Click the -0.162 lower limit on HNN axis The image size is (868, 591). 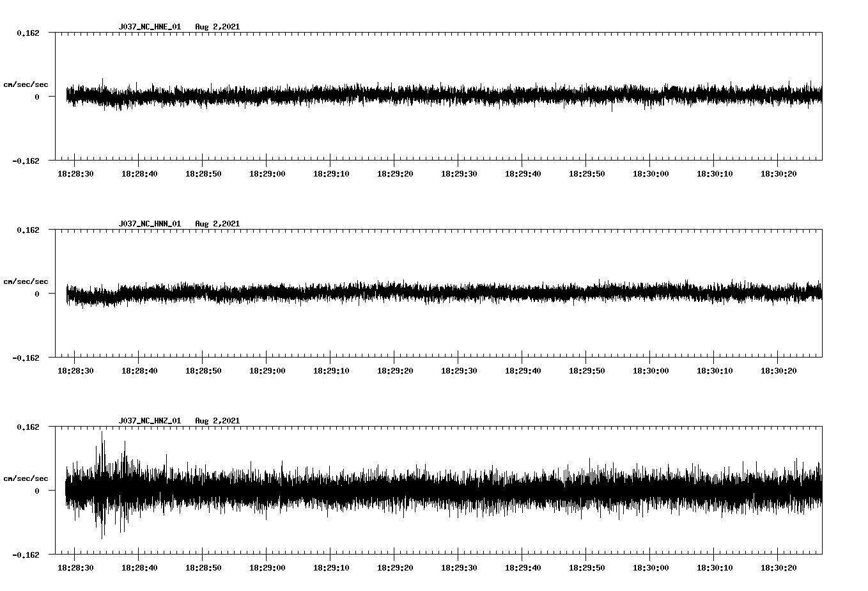pos(26,358)
